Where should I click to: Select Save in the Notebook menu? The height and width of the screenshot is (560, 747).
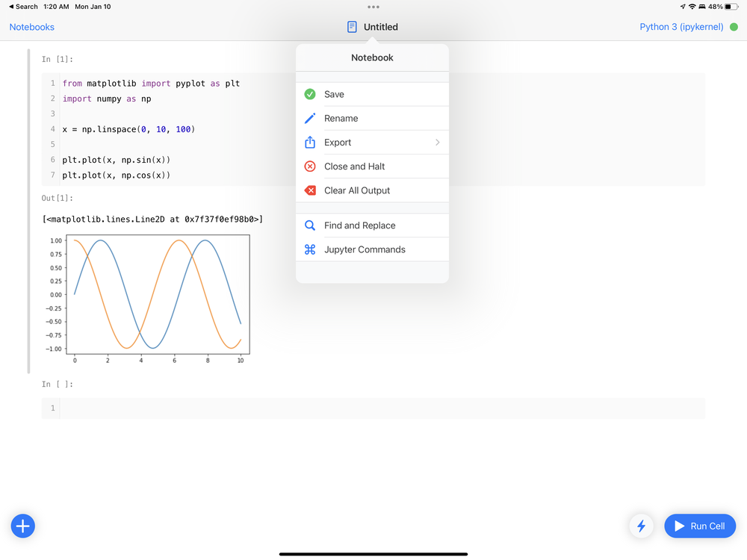coord(372,94)
